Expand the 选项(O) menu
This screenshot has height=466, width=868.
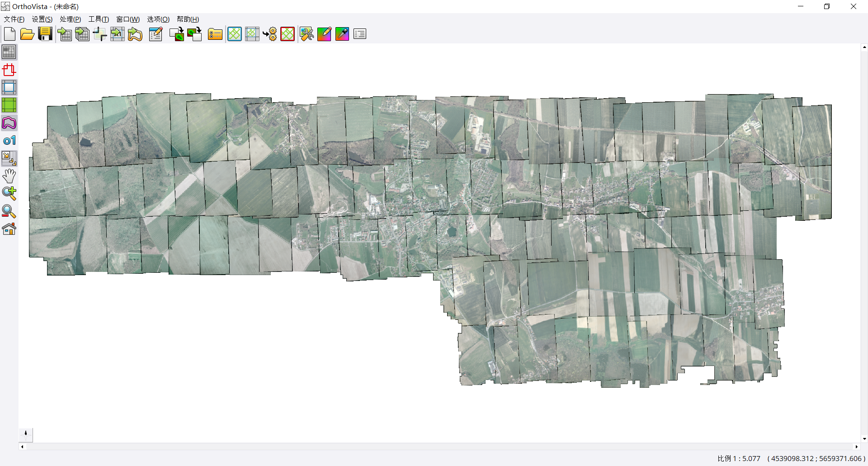[158, 19]
